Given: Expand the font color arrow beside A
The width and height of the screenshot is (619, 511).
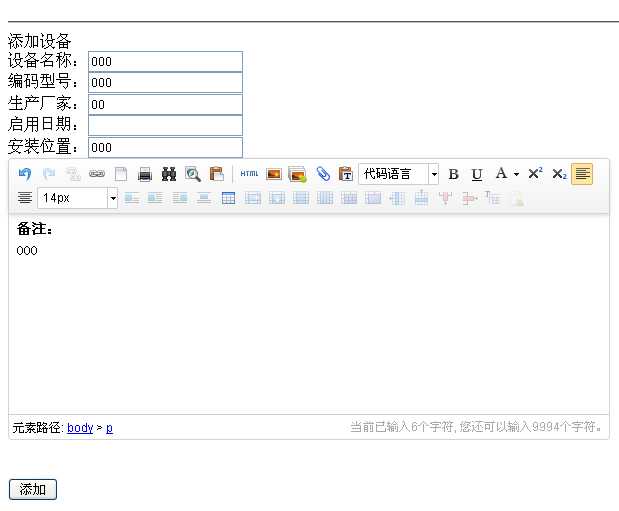Looking at the screenshot, I should point(516,174).
